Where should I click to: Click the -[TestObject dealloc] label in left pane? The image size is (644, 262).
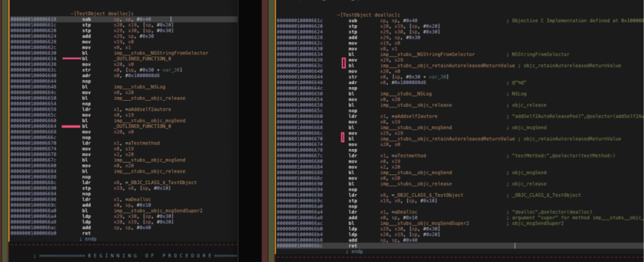[x=102, y=13]
